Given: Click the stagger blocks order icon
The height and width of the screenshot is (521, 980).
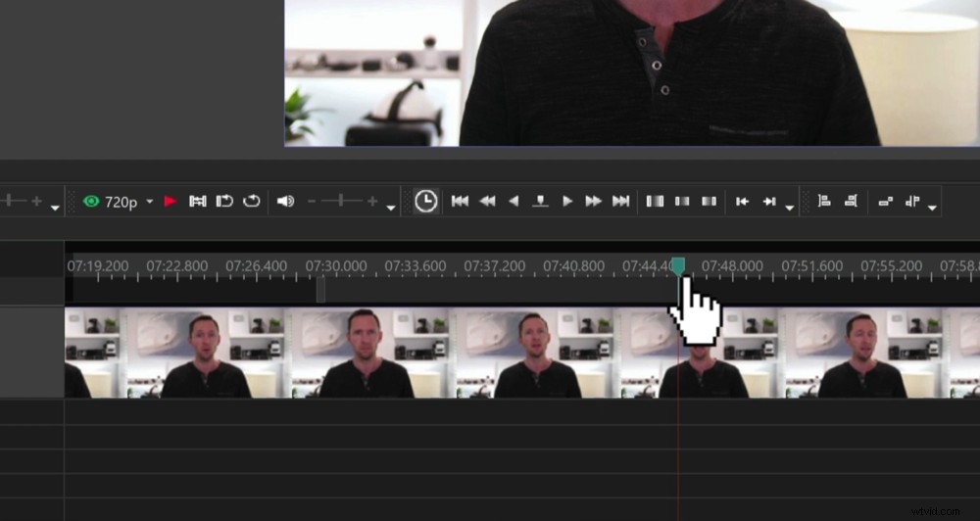Looking at the screenshot, I should tap(885, 201).
